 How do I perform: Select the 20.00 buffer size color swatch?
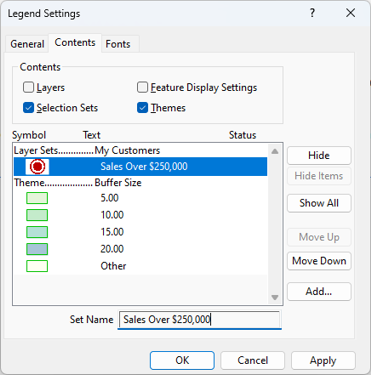37,249
